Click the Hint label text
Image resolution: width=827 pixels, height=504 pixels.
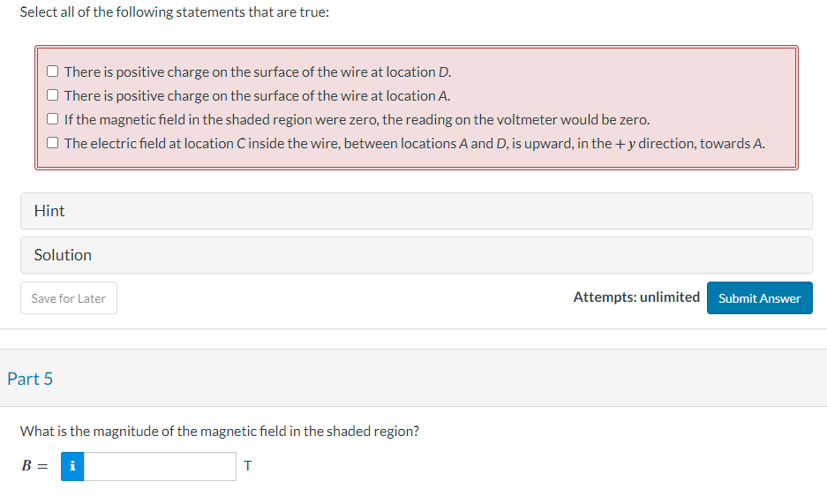coord(49,211)
